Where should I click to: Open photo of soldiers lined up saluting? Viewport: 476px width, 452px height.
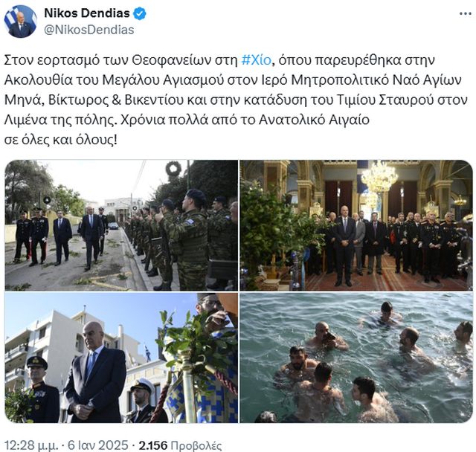click(121, 225)
